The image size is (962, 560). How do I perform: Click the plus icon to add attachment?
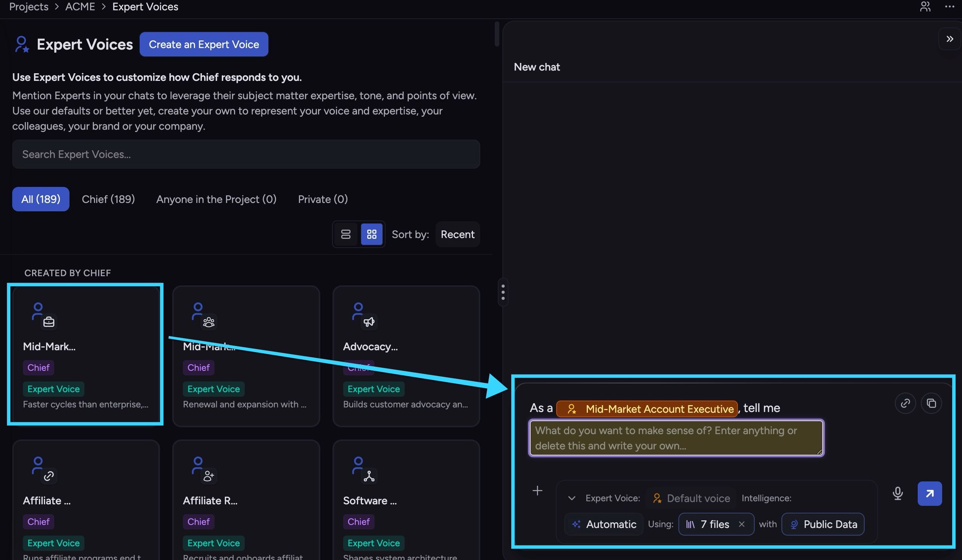pyautogui.click(x=537, y=491)
